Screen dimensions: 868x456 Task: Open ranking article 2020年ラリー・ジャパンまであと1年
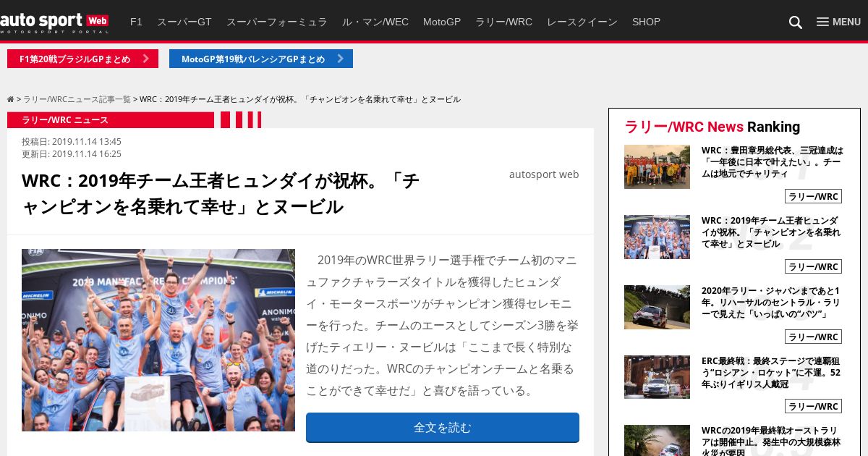[771, 303]
